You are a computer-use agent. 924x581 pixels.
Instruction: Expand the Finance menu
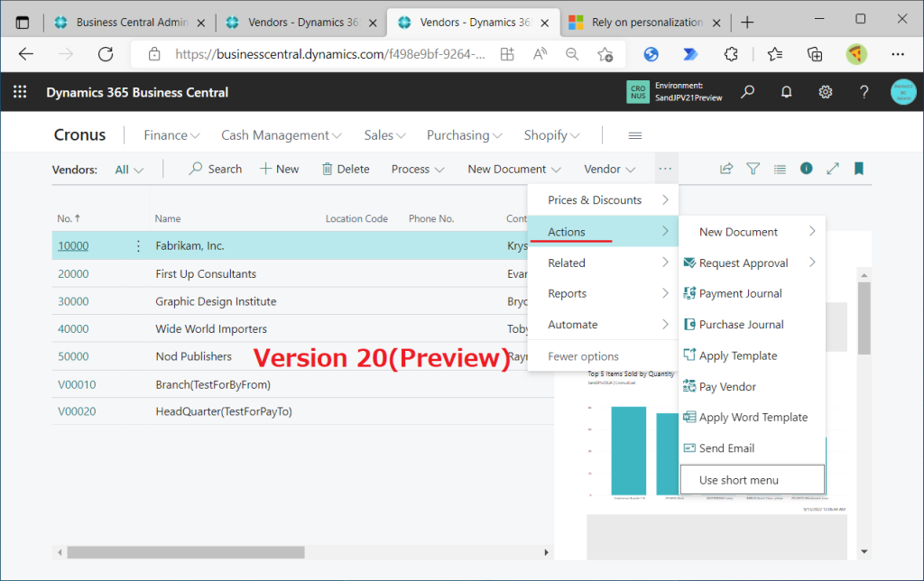coord(171,135)
